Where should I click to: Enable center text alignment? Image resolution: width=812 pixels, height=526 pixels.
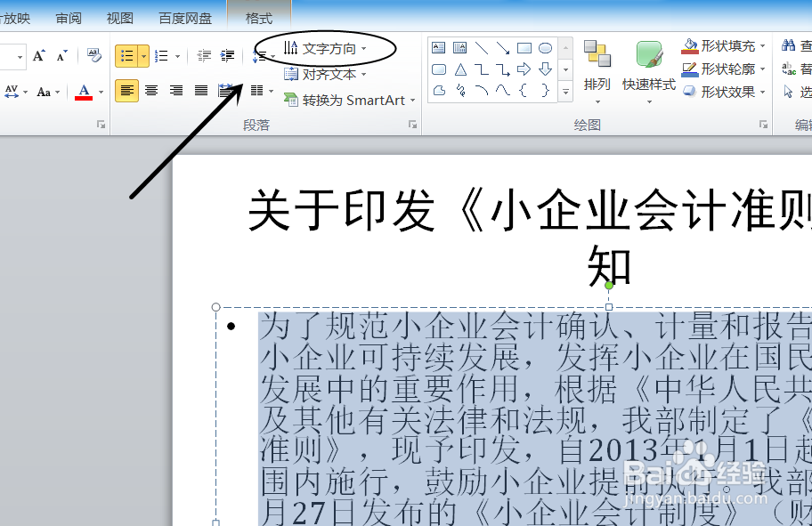[x=151, y=91]
